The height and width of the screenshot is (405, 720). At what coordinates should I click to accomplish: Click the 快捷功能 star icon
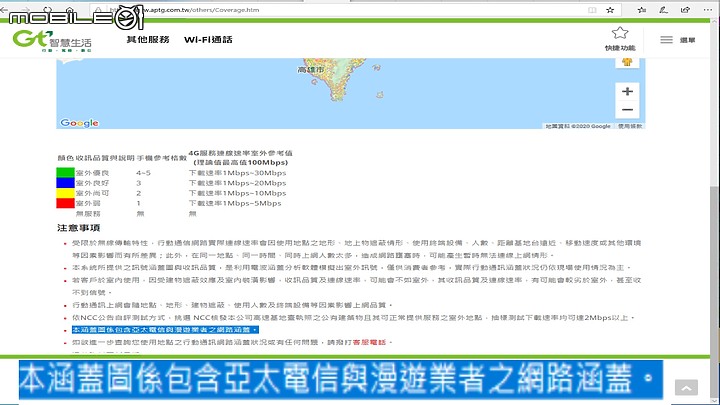[620, 33]
